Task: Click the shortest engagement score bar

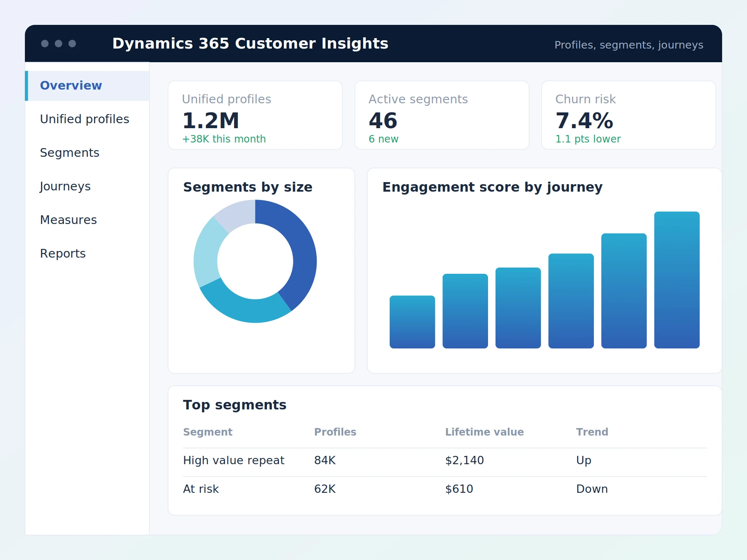Action: [x=412, y=322]
